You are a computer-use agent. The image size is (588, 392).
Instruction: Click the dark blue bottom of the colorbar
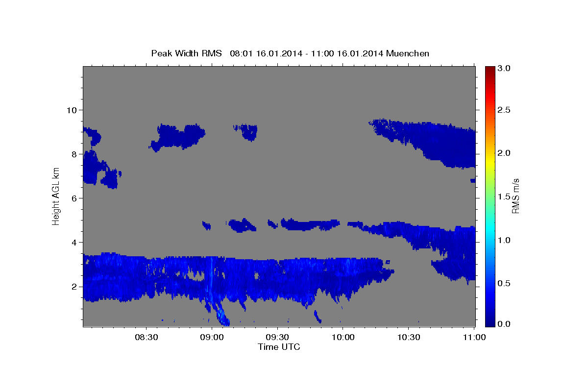click(x=490, y=322)
